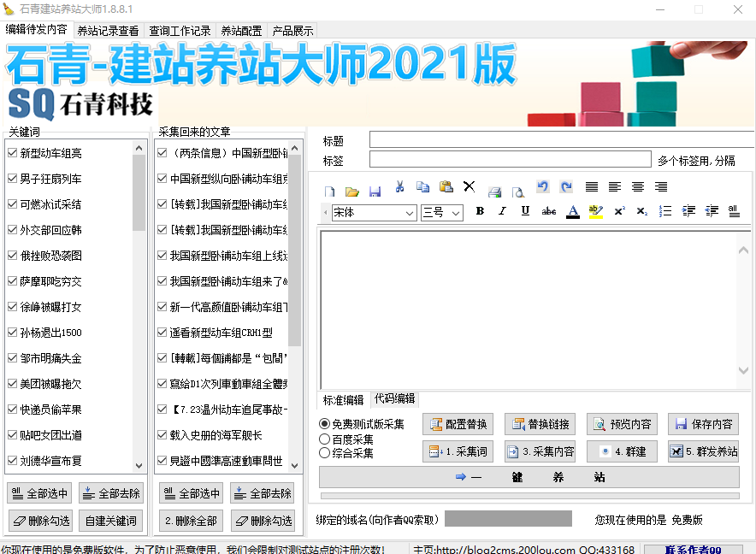Click the 标题 title input field
The height and width of the screenshot is (554, 756).
562,139
